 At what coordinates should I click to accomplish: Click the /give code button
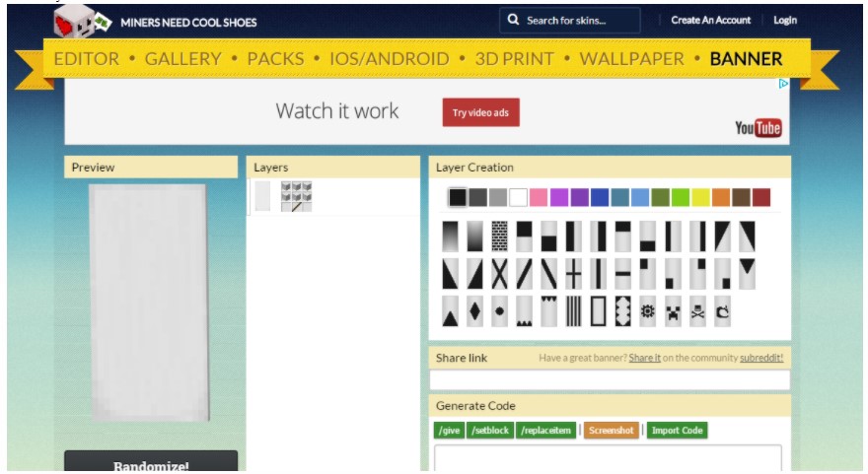coord(449,431)
